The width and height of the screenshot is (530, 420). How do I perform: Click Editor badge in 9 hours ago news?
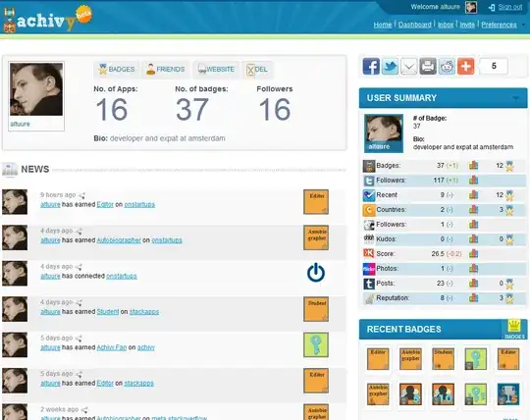[316, 202]
